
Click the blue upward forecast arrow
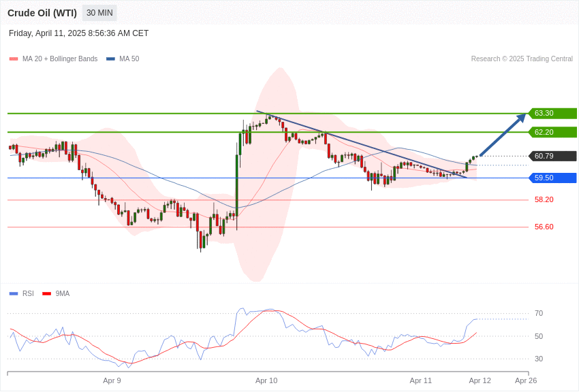[503, 135]
